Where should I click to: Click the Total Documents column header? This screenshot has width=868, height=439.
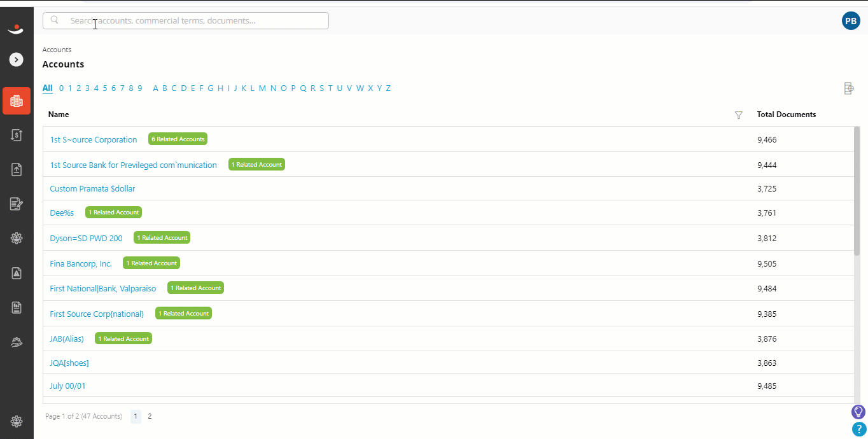pyautogui.click(x=787, y=115)
